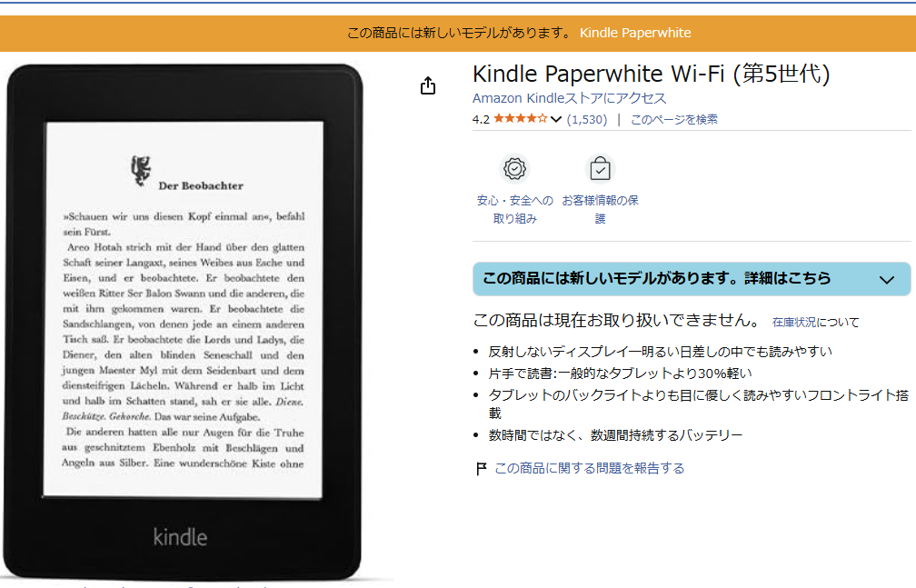Open the rating breakdown chevron next to stars
This screenshot has width=916, height=588.
coord(556,119)
